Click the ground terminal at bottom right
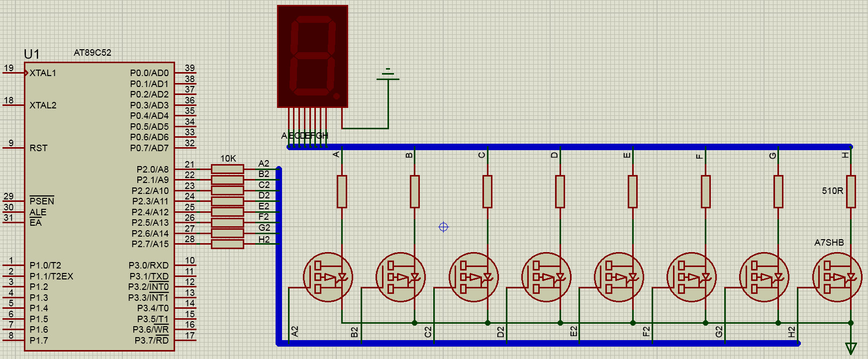Viewport: 868px width, 359px height. point(851,348)
